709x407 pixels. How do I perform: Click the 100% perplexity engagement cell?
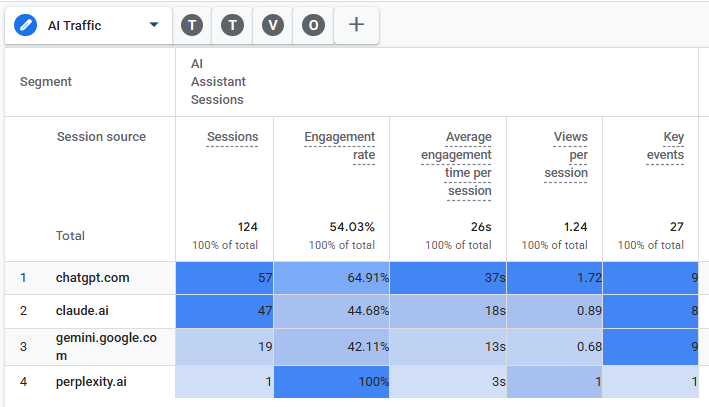coord(331,382)
